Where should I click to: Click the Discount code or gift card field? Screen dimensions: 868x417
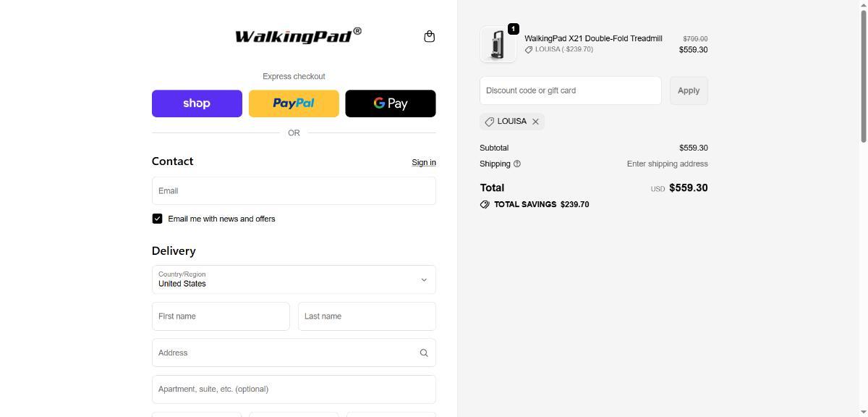click(x=571, y=90)
